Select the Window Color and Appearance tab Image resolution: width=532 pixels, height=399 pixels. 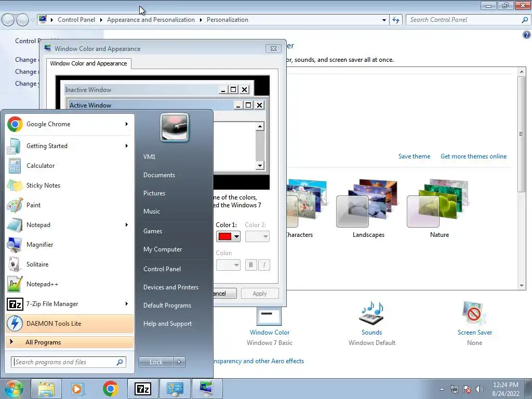tap(88, 63)
